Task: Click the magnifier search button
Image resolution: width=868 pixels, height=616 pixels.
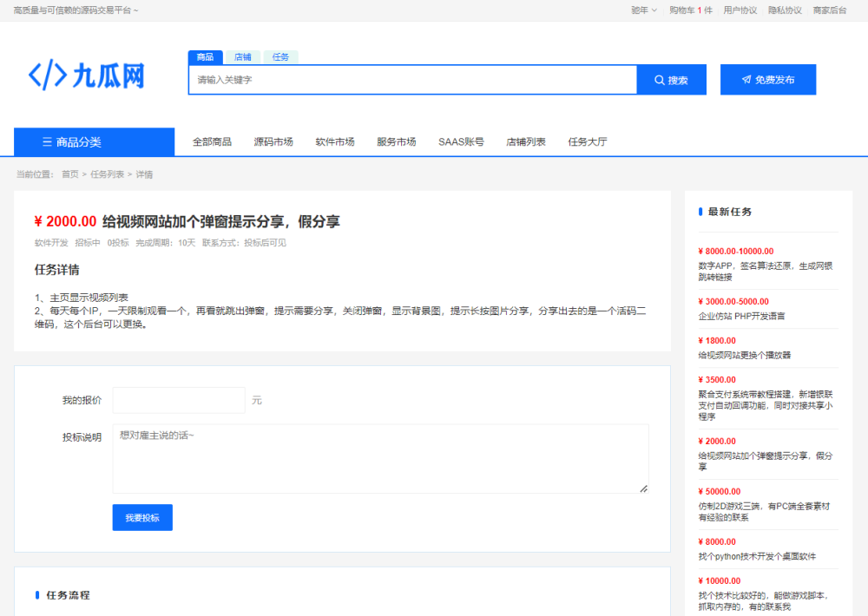Action: (x=672, y=80)
